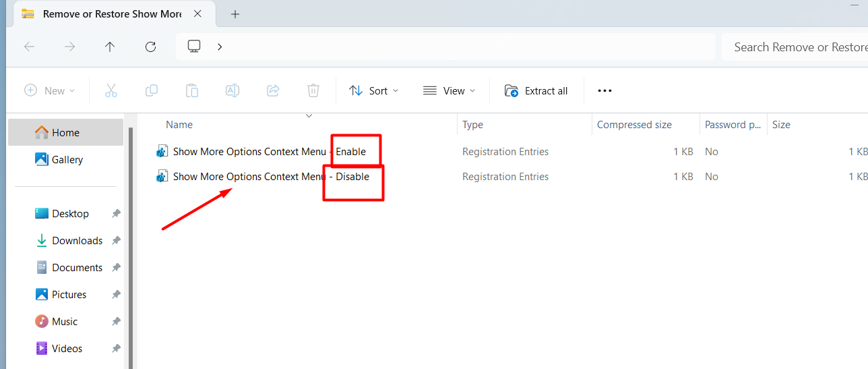
Task: Open Downloads in the sidebar
Action: (77, 241)
